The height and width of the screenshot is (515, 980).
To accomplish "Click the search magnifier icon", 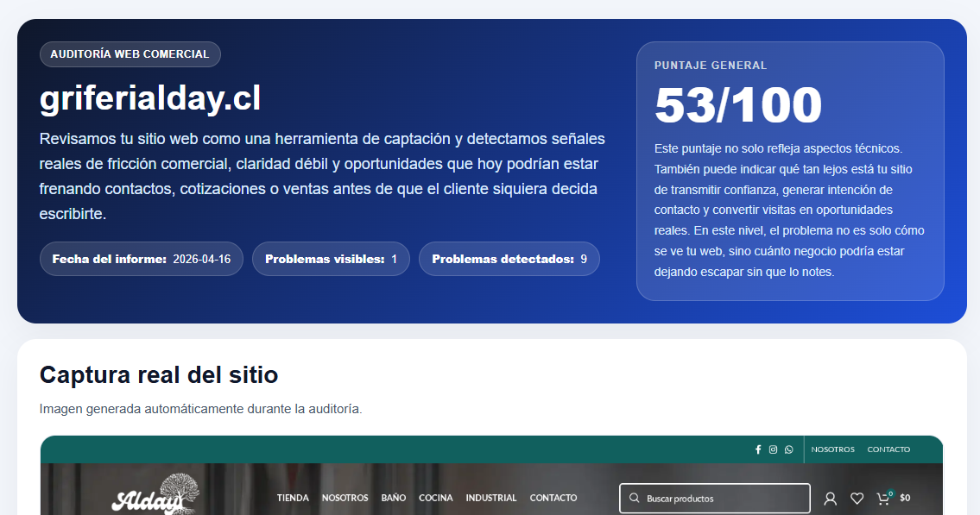I will 635,498.
